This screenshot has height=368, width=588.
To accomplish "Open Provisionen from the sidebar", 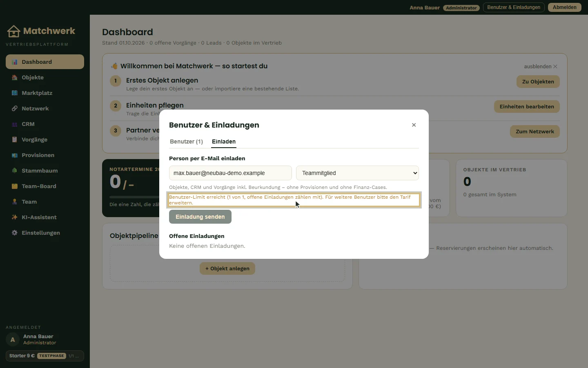I will click(45, 155).
